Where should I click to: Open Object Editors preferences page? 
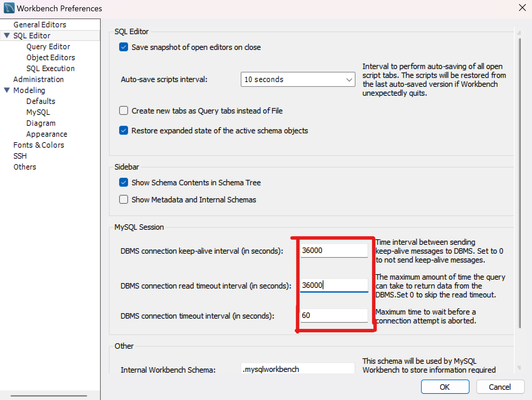coord(51,57)
